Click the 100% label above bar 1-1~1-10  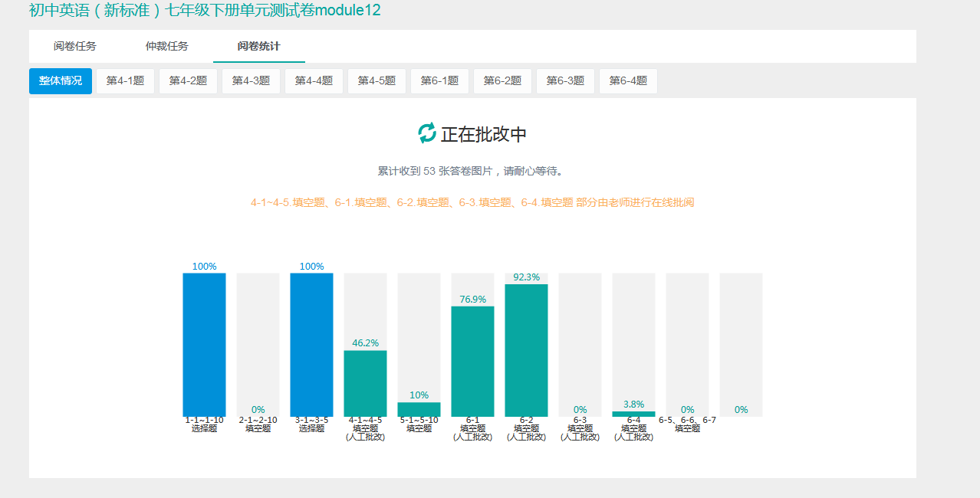pos(204,267)
